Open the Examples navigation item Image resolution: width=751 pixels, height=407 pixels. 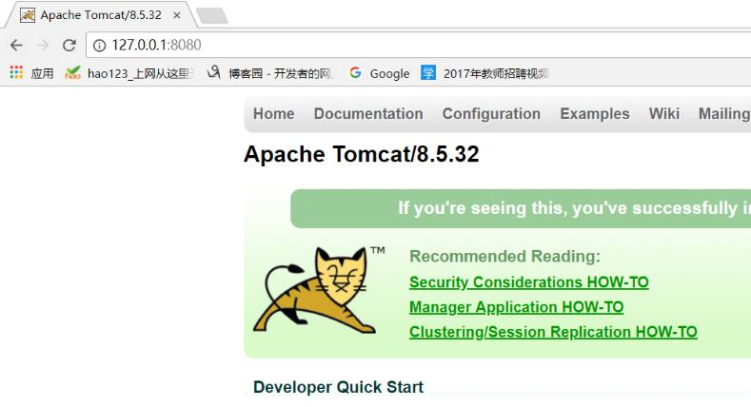point(595,114)
